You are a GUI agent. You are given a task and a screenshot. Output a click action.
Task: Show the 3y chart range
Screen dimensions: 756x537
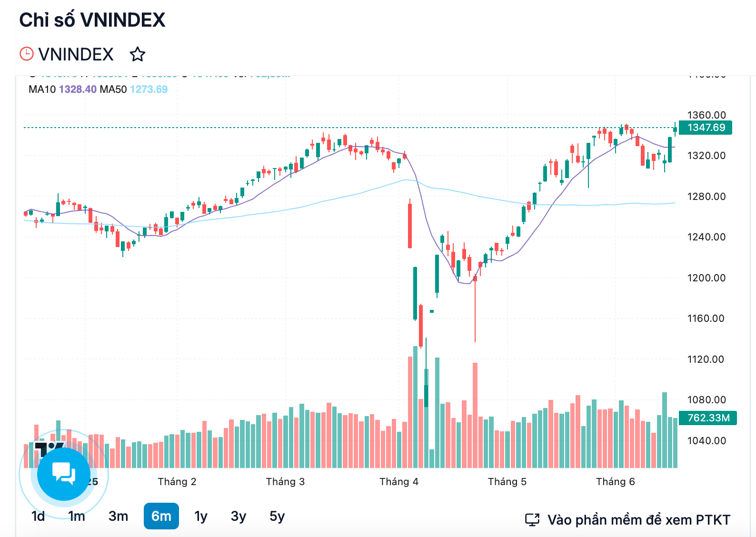[x=239, y=516]
